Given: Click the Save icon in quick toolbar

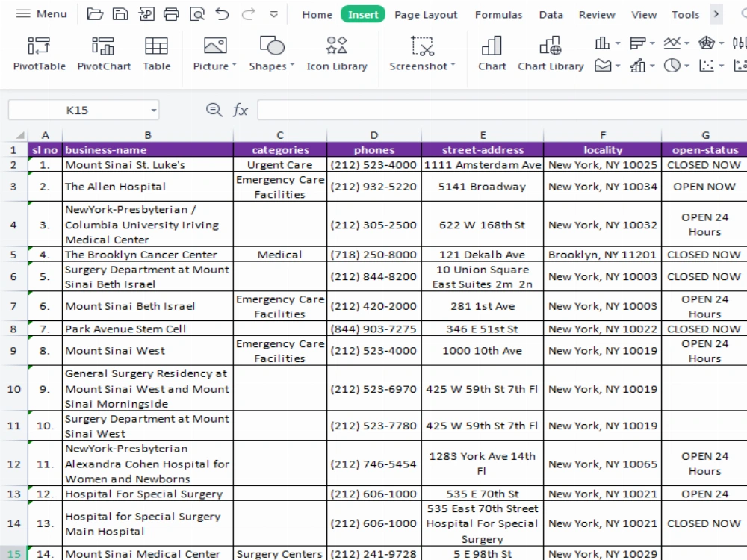Looking at the screenshot, I should click(120, 14).
